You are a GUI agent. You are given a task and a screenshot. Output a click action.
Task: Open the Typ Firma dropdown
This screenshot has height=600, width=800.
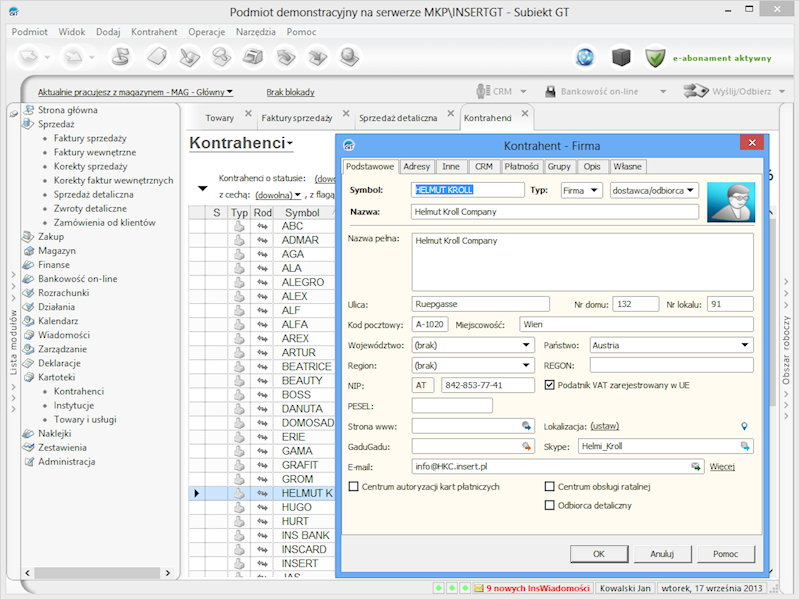tap(582, 190)
